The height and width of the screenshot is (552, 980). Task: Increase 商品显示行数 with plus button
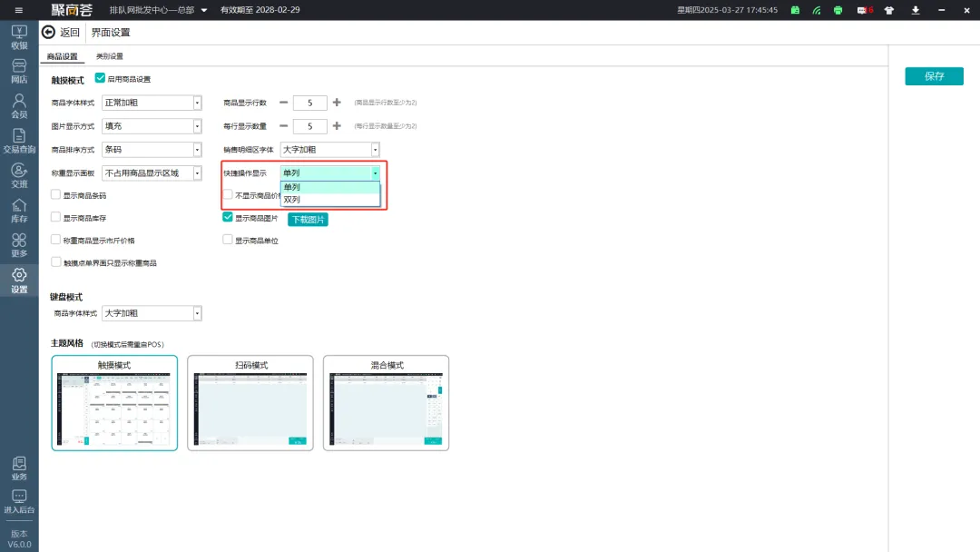[337, 103]
